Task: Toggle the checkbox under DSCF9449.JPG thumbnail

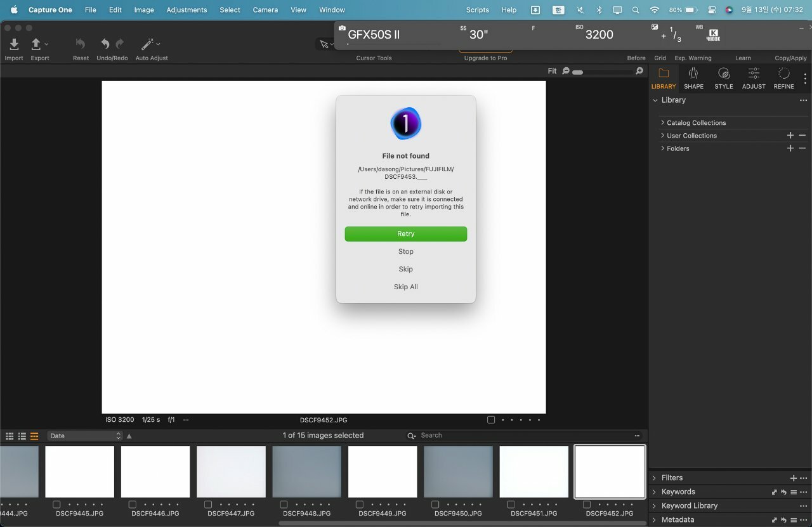Action: pyautogui.click(x=360, y=505)
